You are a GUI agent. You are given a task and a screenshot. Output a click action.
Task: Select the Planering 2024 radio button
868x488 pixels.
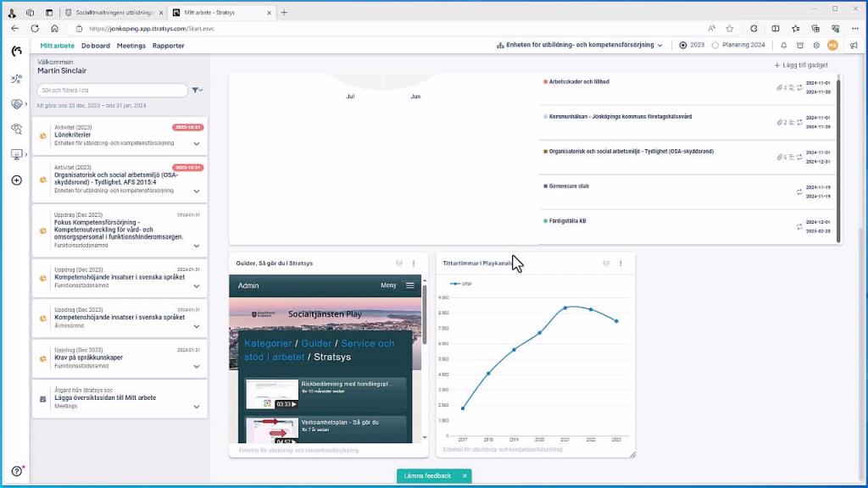pos(715,46)
